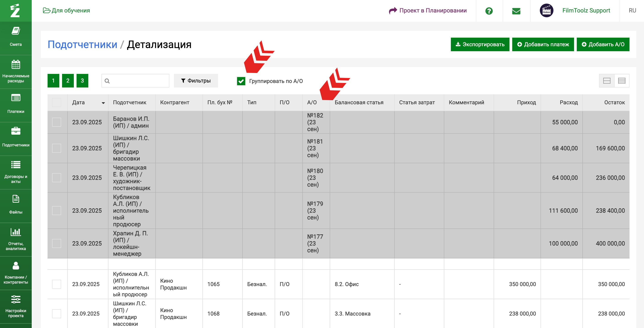Screen dimensions: 644x328
Task: Tick checkbox for Баранов И.П. row
Action: [x=57, y=122]
